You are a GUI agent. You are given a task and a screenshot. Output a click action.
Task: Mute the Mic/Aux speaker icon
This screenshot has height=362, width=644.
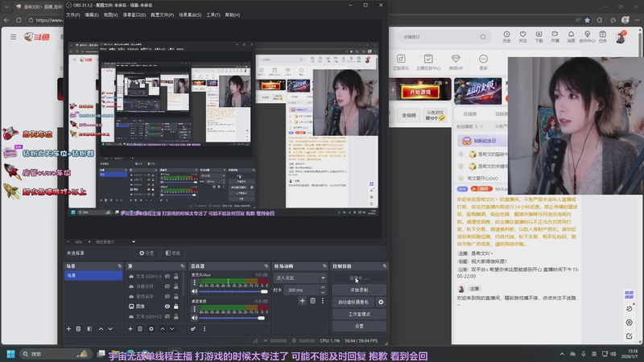[194, 291]
